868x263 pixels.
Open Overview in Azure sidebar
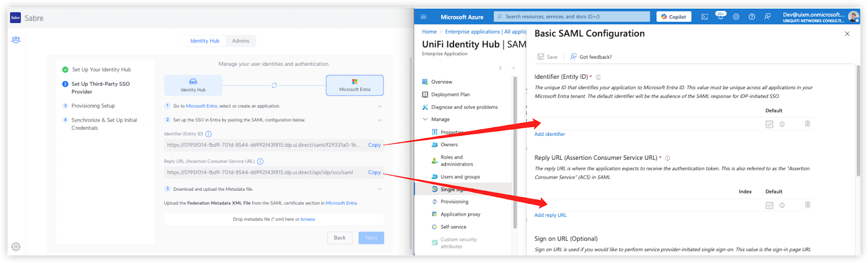coord(441,82)
